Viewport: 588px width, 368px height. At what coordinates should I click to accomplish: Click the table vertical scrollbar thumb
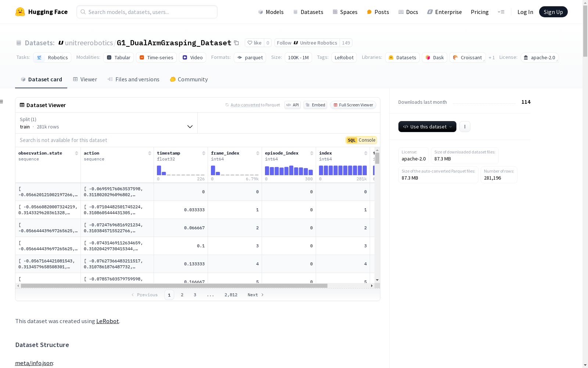pyautogui.click(x=377, y=158)
